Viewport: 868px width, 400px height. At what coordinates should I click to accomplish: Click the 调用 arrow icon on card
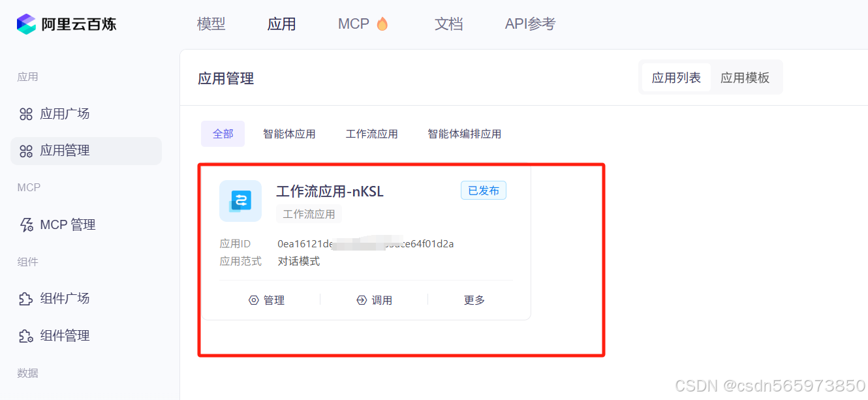[x=362, y=300]
